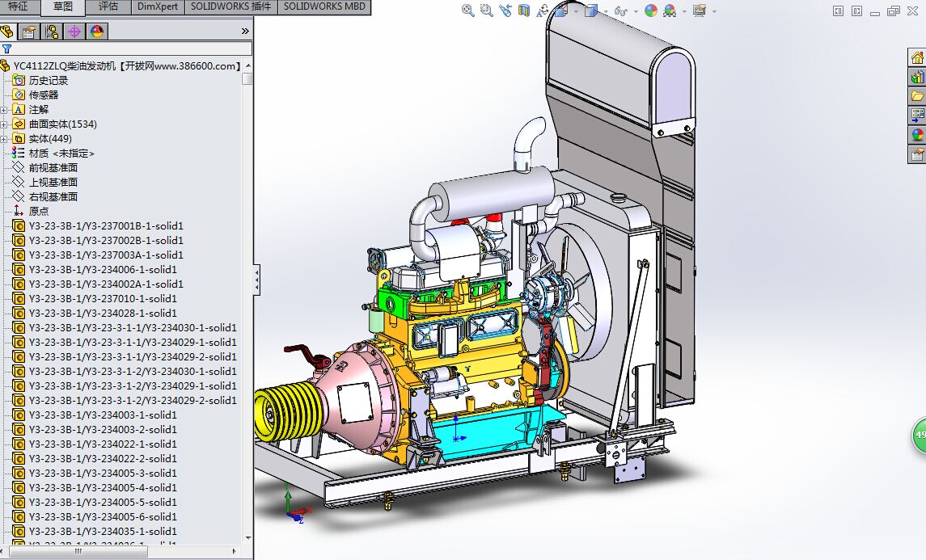
Task: Expand the 注解 tree node
Action: click(x=4, y=109)
